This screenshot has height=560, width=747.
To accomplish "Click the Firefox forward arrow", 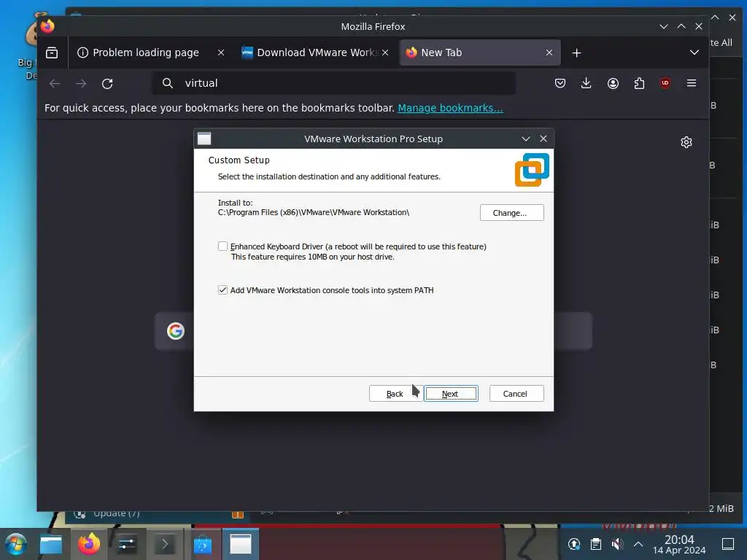I will [81, 84].
